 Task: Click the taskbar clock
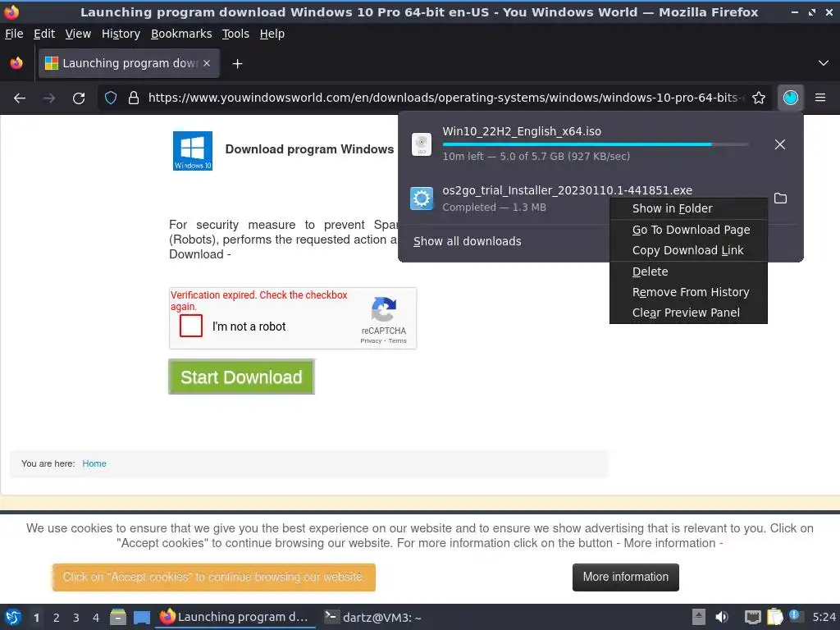pyautogui.click(x=824, y=617)
